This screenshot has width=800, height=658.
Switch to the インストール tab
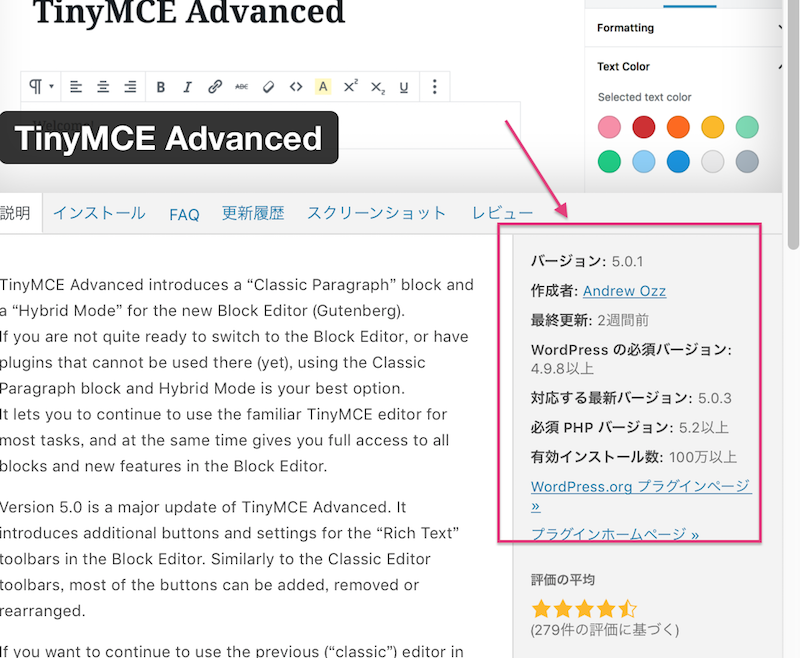click(99, 213)
